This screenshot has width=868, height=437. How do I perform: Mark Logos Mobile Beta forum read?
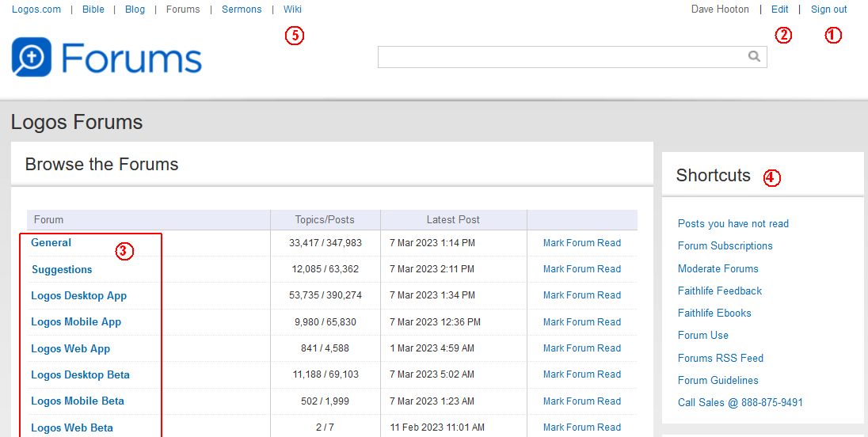(582, 401)
